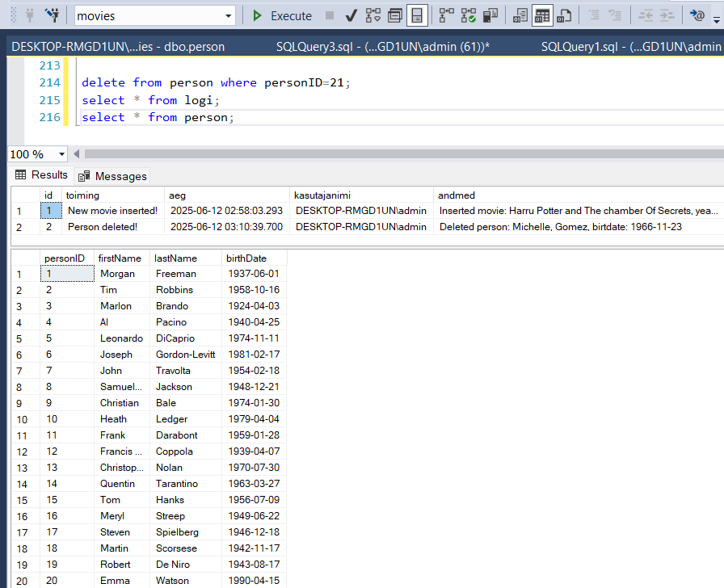Open the Results tab
This screenshot has width=724, height=588.
pyautogui.click(x=41, y=175)
